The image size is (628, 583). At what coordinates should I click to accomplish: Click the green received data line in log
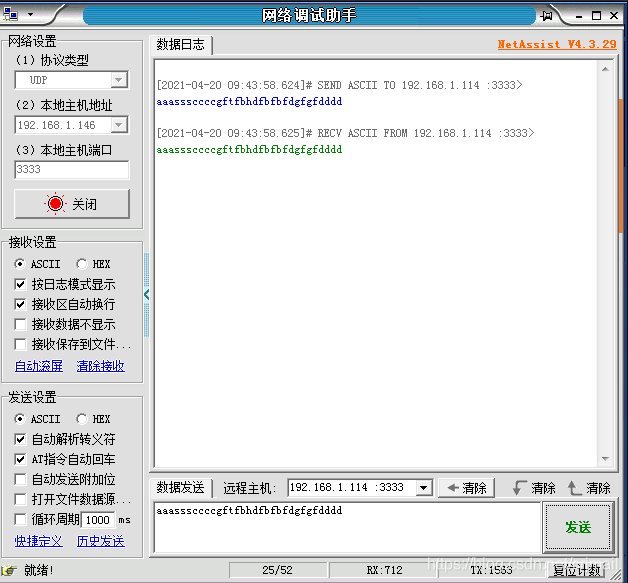tap(249, 150)
